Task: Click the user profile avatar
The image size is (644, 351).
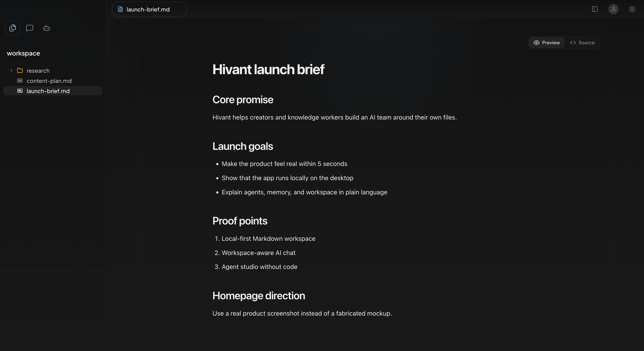Action: point(613,9)
